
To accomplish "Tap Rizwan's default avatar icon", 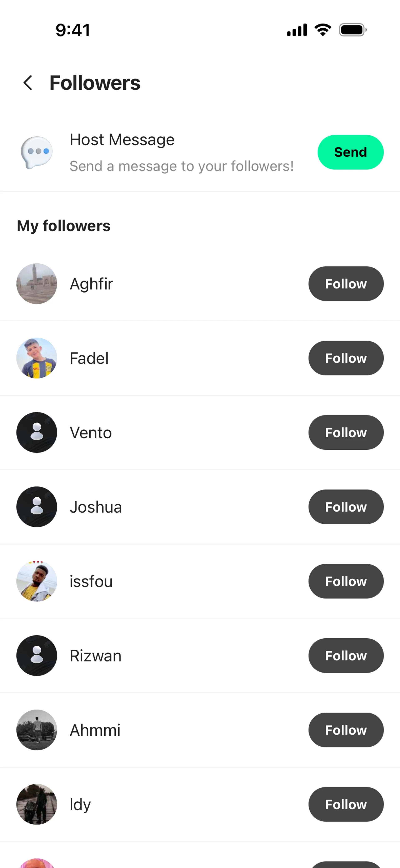I will coord(37,656).
